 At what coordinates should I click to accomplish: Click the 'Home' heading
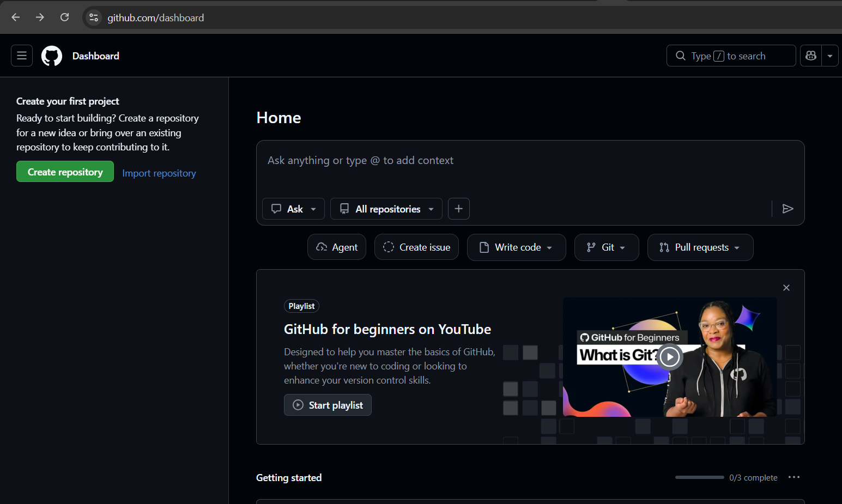[x=278, y=118]
